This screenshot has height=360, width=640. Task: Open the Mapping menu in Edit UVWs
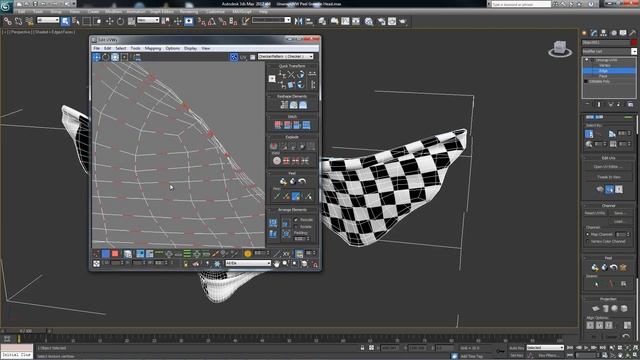click(153, 49)
